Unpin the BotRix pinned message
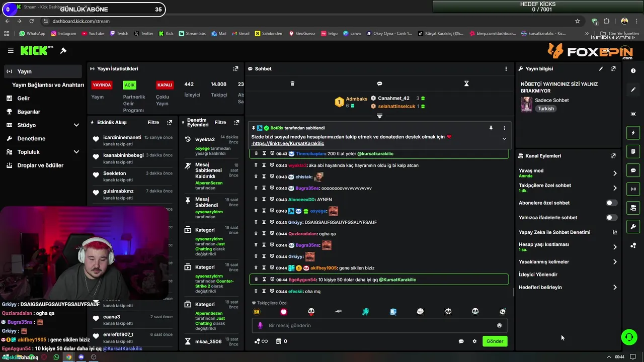The height and width of the screenshot is (362, 644). (491, 128)
